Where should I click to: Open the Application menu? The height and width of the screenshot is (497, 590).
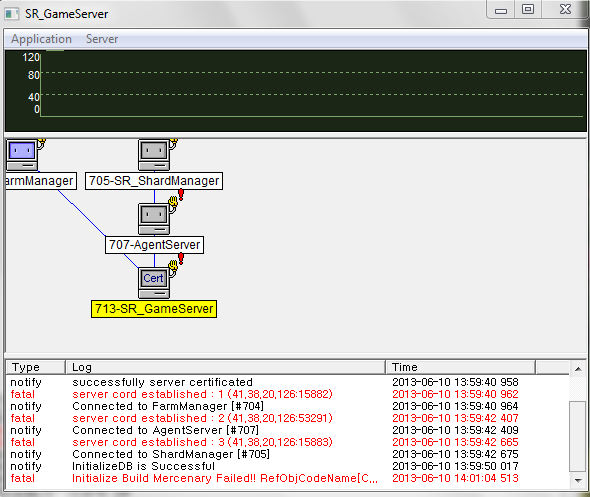coord(41,39)
